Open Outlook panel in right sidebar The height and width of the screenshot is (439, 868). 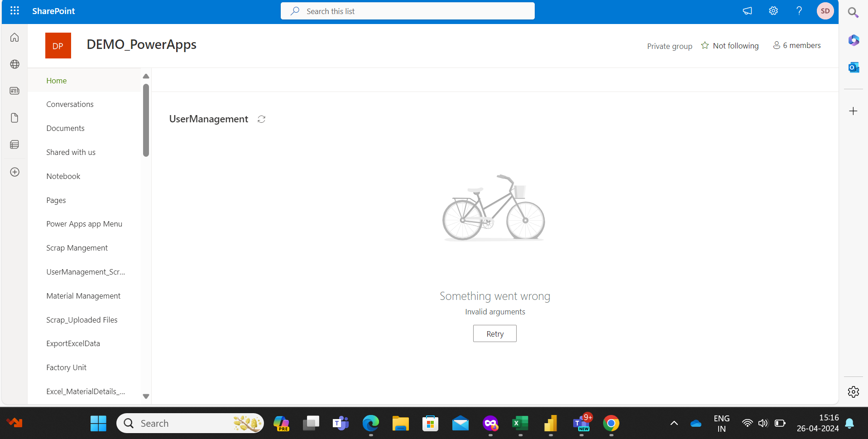click(x=853, y=67)
